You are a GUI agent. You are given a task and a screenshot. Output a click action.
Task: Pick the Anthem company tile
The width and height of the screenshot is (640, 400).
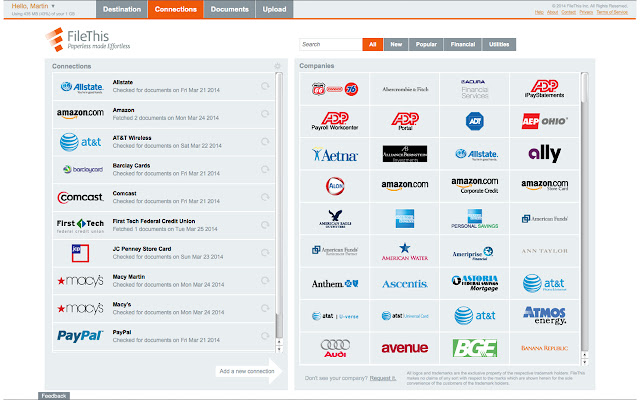[335, 283]
